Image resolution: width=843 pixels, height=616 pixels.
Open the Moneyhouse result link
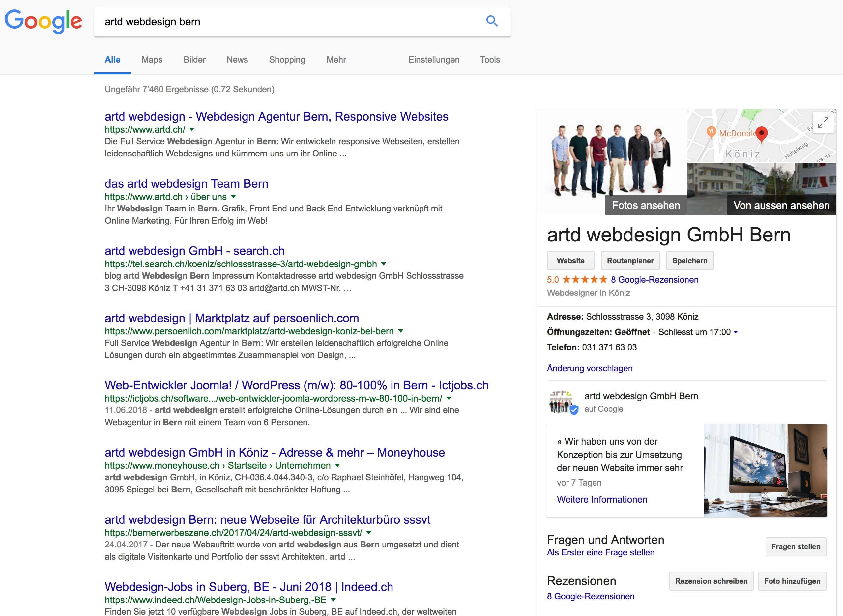tap(275, 452)
